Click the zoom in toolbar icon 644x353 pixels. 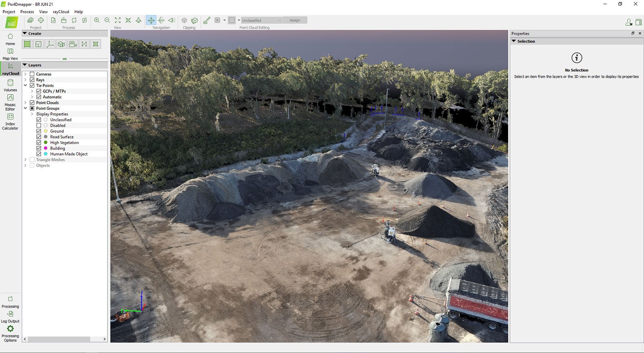[x=97, y=20]
